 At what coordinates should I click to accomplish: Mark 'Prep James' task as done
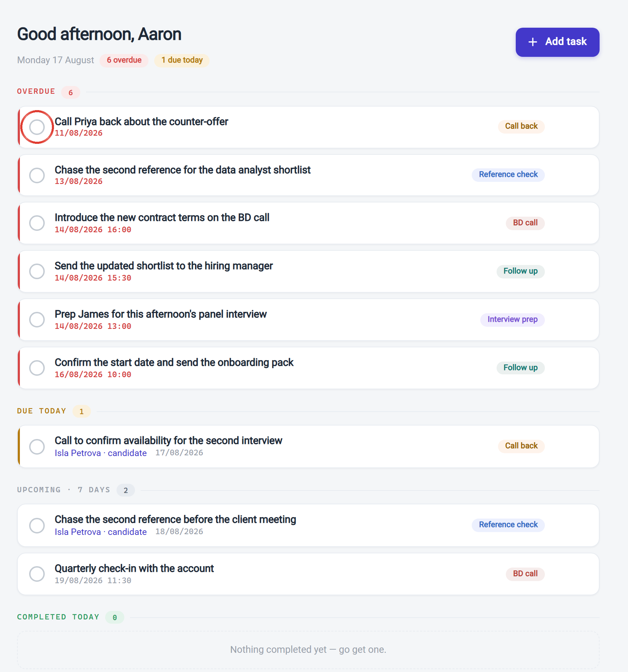click(37, 320)
